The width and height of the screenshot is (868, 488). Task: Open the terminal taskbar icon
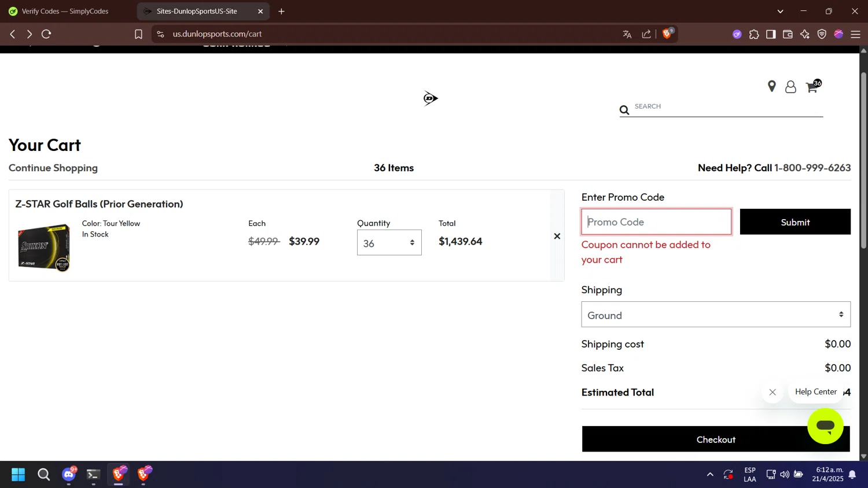pos(93,475)
